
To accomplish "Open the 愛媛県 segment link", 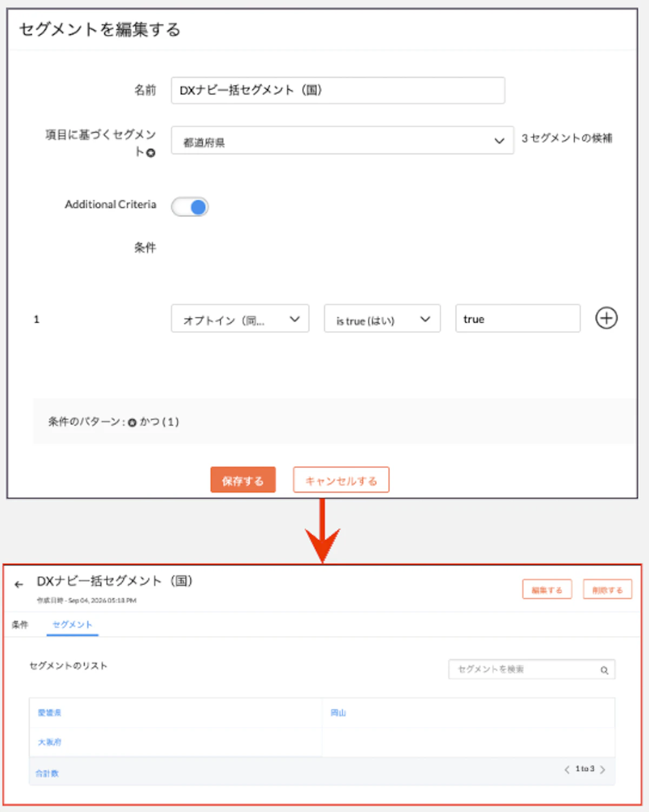I will (x=50, y=713).
